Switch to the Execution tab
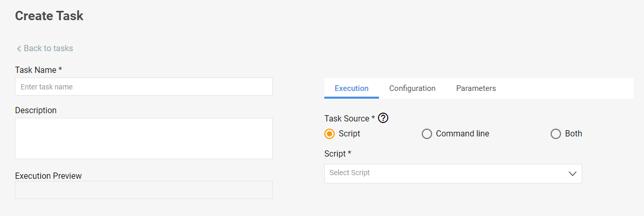Viewport: 644px width, 216px height. click(352, 88)
